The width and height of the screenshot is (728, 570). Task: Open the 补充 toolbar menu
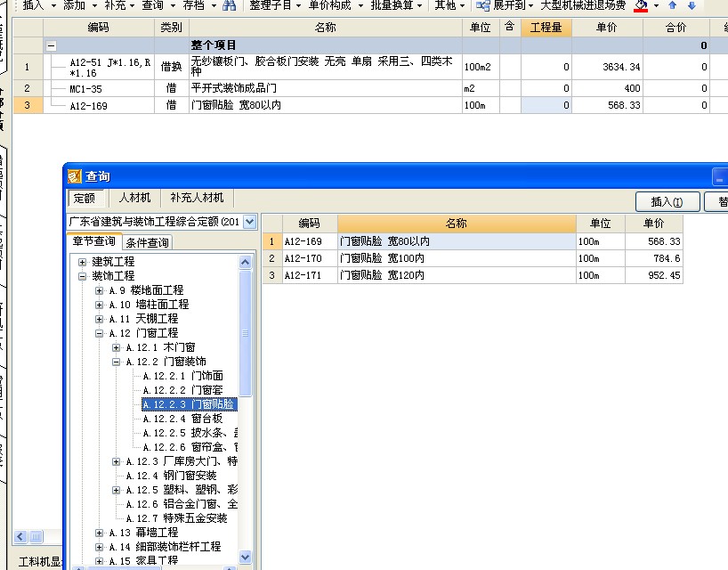[119, 5]
